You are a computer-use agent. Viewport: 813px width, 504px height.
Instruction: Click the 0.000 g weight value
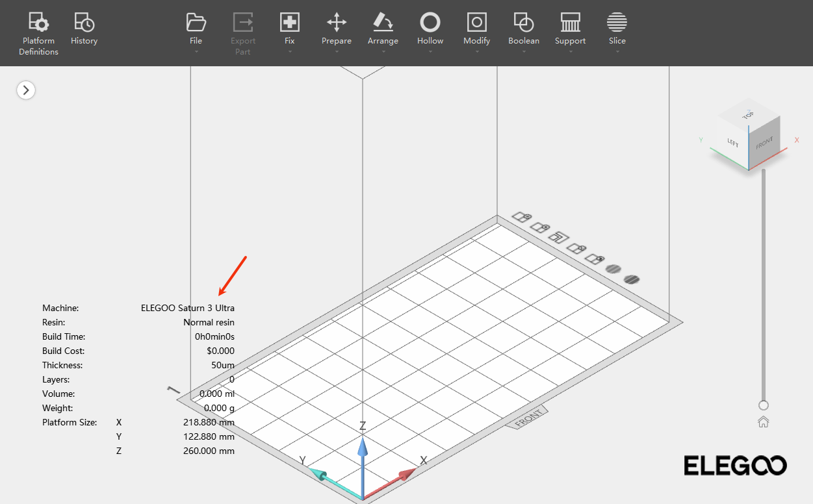point(219,408)
